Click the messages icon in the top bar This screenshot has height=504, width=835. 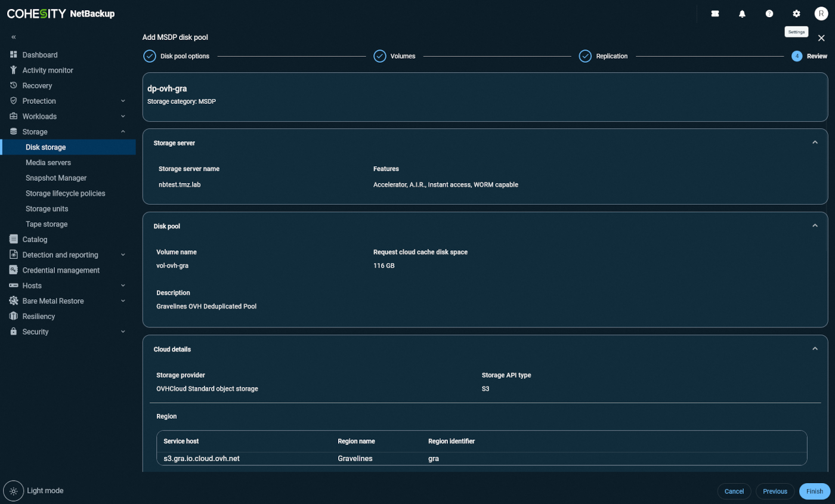(x=715, y=13)
